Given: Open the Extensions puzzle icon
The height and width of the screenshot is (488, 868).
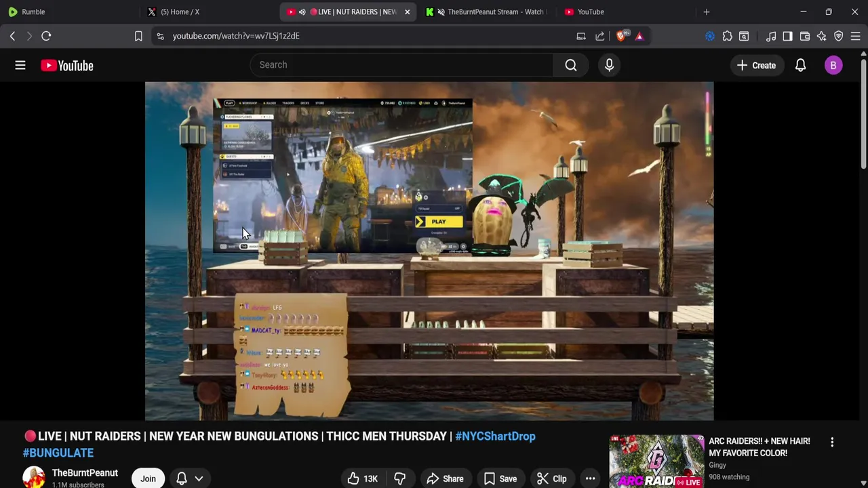Looking at the screenshot, I should (x=727, y=36).
